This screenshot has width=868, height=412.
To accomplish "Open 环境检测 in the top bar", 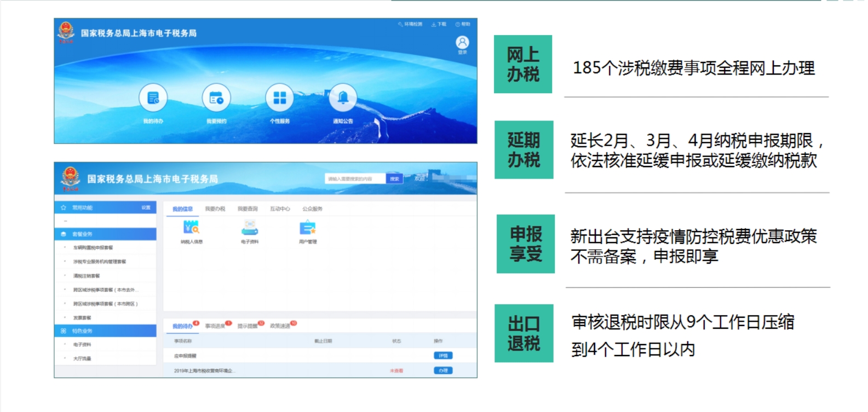I will tap(411, 24).
